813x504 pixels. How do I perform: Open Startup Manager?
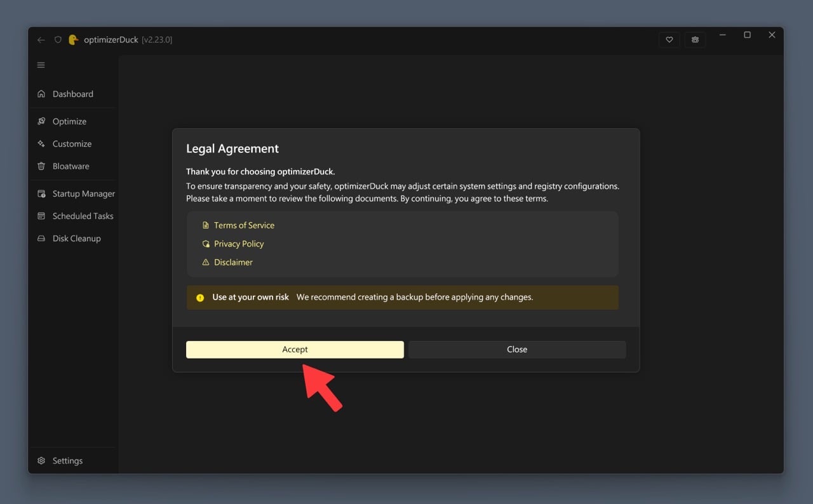coord(72,194)
